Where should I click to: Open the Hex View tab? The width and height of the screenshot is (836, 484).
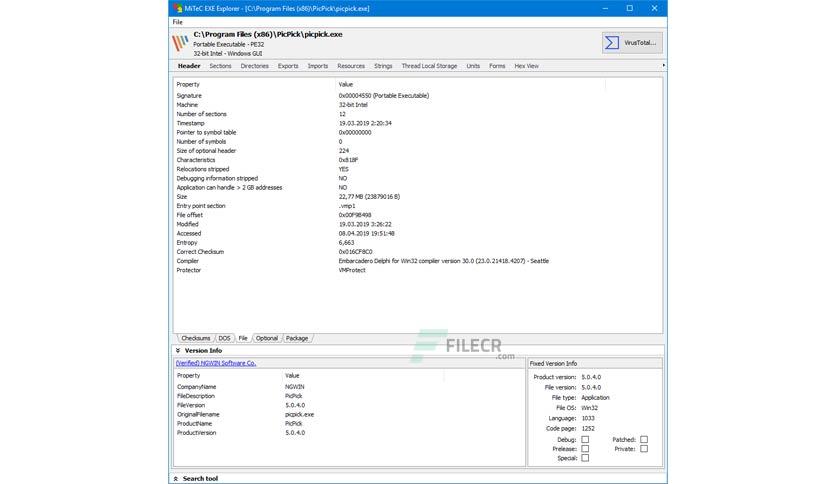tap(526, 66)
